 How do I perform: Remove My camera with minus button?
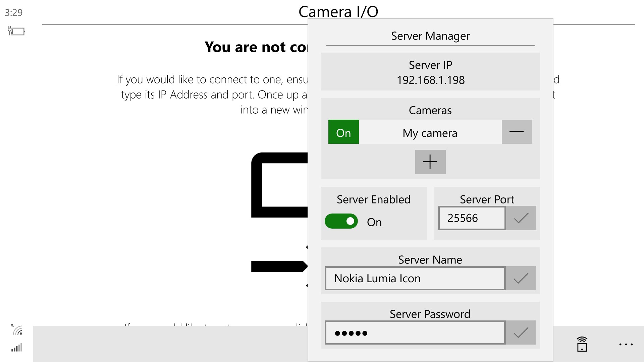(517, 132)
